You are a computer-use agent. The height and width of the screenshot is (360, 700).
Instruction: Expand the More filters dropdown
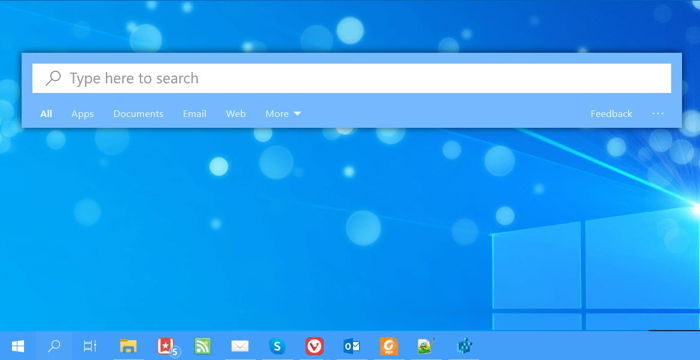pos(283,114)
